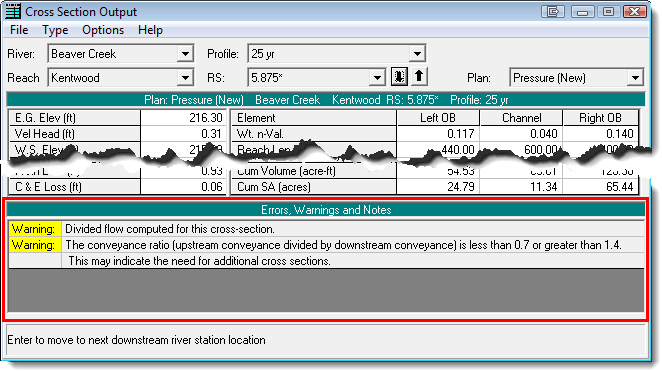
Task: Click the Profile field showing 25 yr
Action: tap(336, 54)
